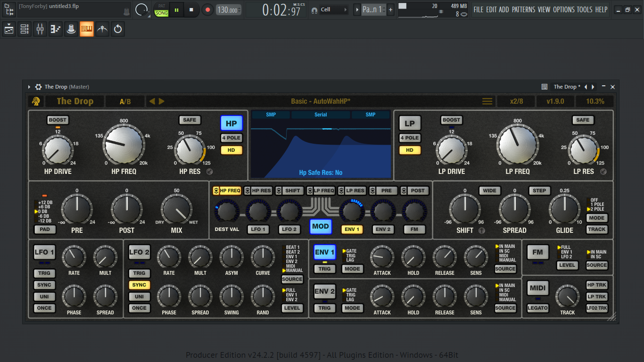This screenshot has height=362, width=644.
Task: Toggle BOOST above the HP DRIVE knob
Action: 58,120
